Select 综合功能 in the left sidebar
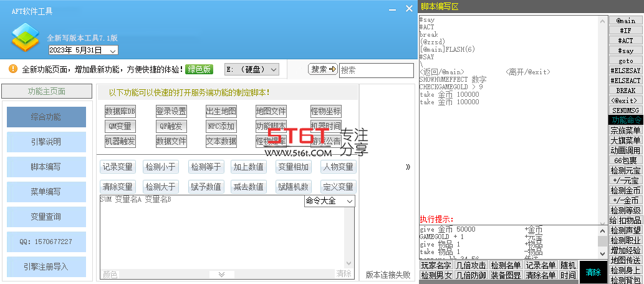 coord(46,117)
